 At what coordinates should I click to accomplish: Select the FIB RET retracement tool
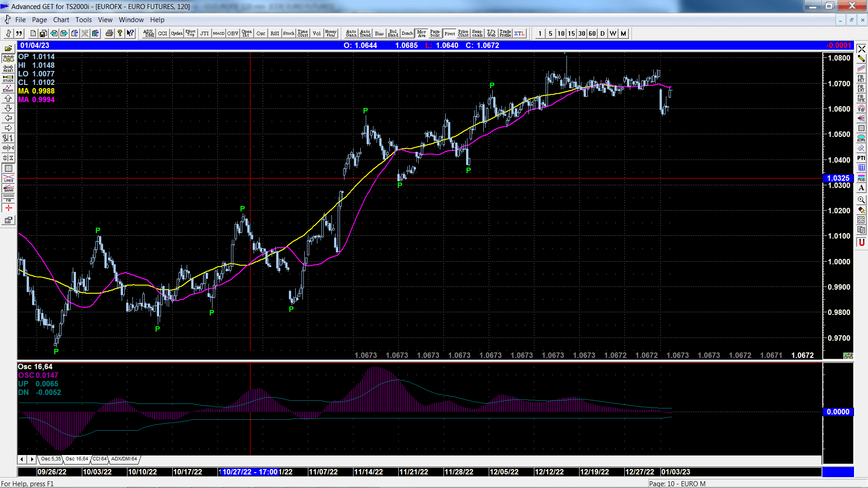point(861,78)
